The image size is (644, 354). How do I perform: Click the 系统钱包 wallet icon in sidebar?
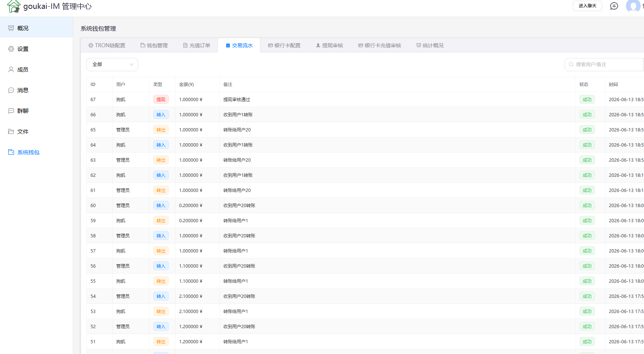click(11, 152)
